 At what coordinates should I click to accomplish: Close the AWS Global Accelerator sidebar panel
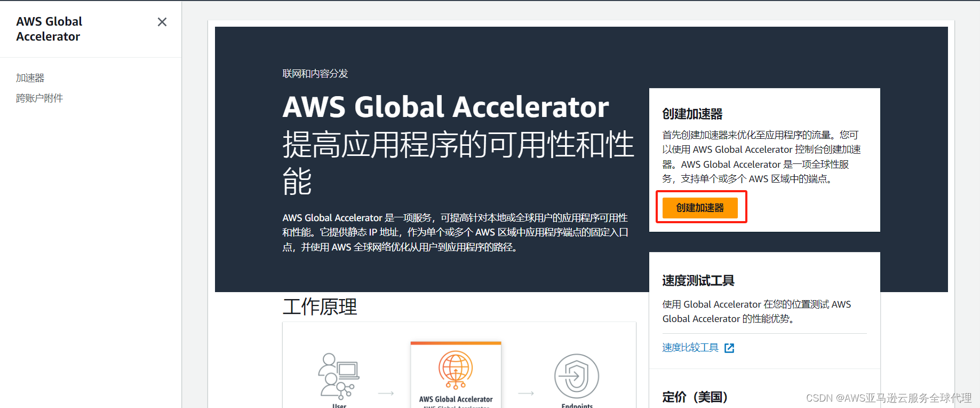tap(162, 22)
